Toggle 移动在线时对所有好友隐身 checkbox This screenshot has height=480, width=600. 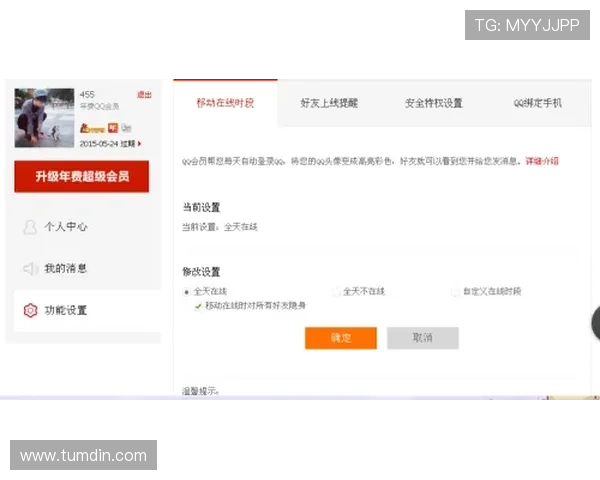click(x=198, y=306)
